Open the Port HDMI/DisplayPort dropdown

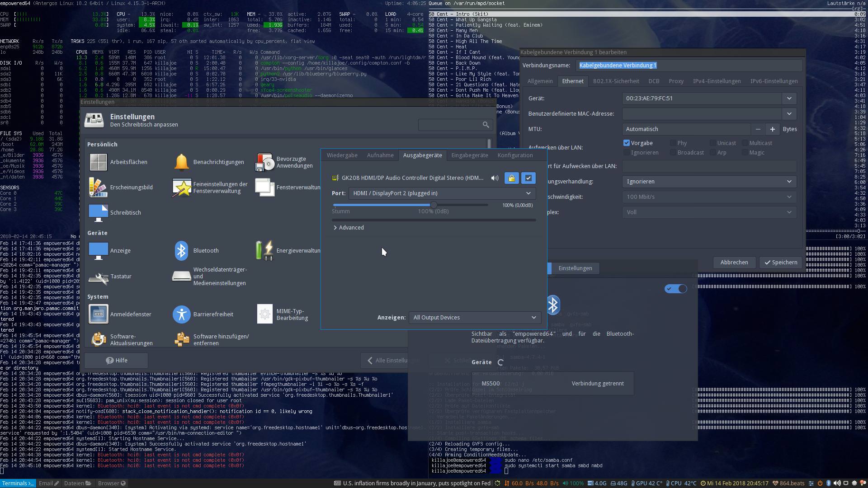(442, 193)
